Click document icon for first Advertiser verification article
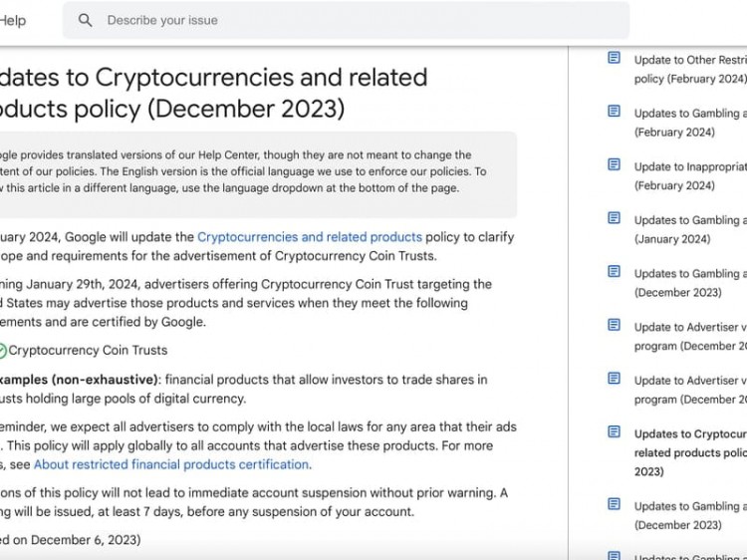The width and height of the screenshot is (747, 560). click(615, 325)
